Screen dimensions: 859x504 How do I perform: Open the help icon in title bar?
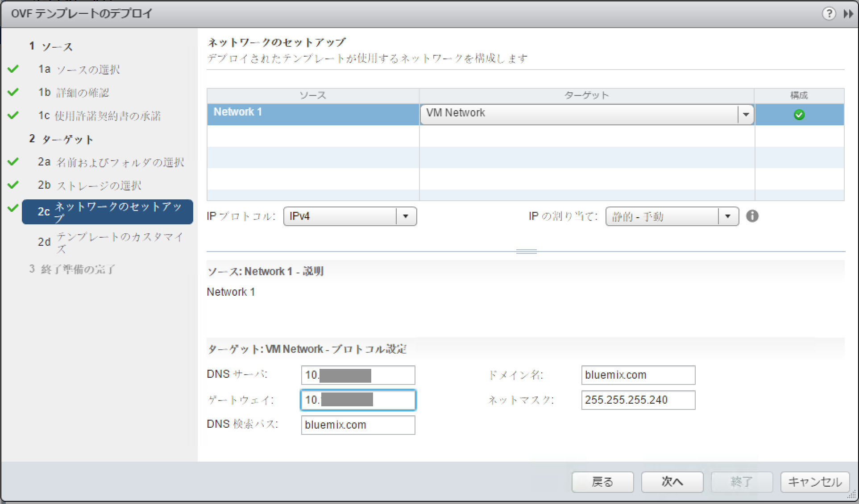point(829,14)
